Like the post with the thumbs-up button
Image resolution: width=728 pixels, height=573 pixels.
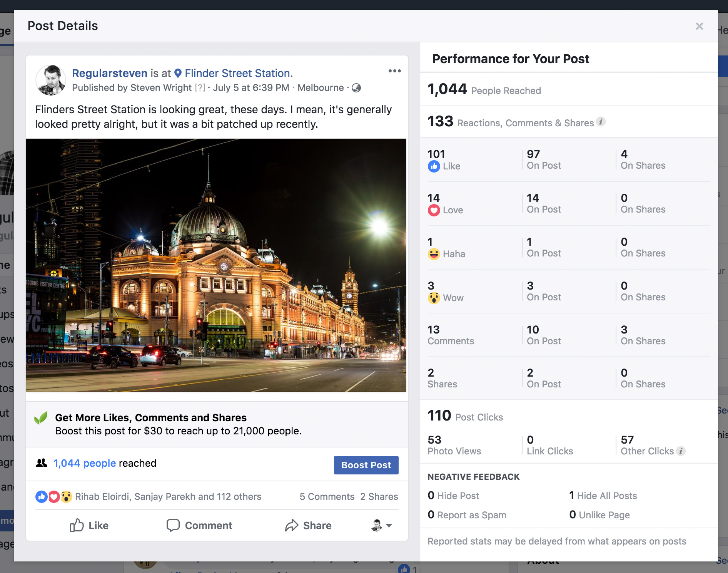coord(89,526)
